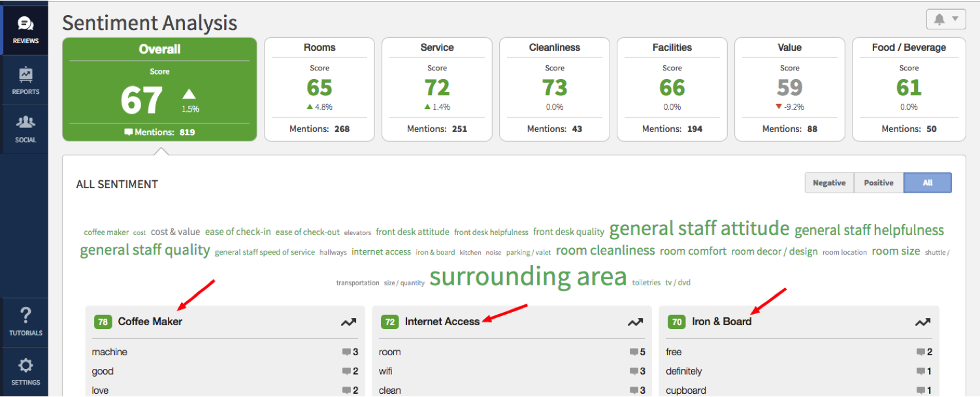The width and height of the screenshot is (980, 397).
Task: Click 'noise' tag
Action: tap(494, 253)
